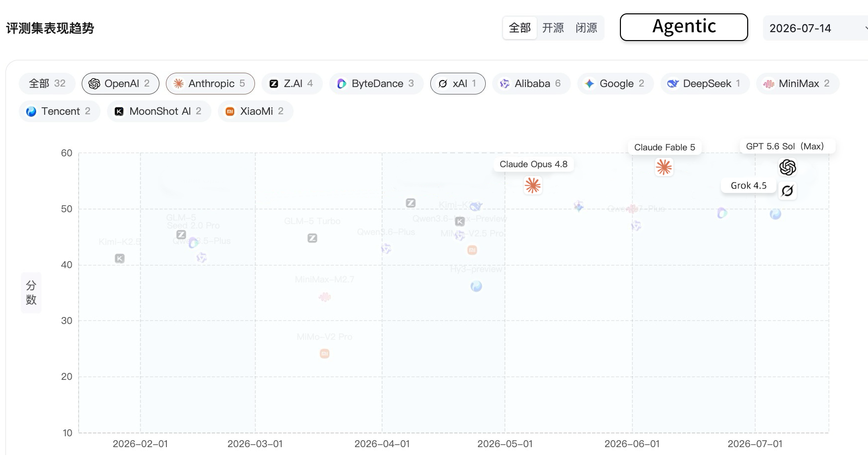
Task: Click the MiMo-V2.5 Pro Xiaomi marker
Action: (x=472, y=250)
